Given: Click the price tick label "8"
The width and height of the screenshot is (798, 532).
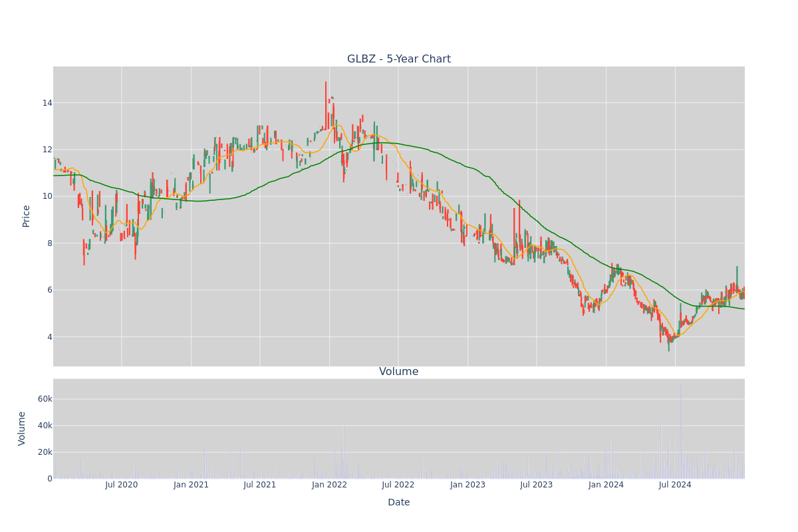Looking at the screenshot, I should pos(50,243).
